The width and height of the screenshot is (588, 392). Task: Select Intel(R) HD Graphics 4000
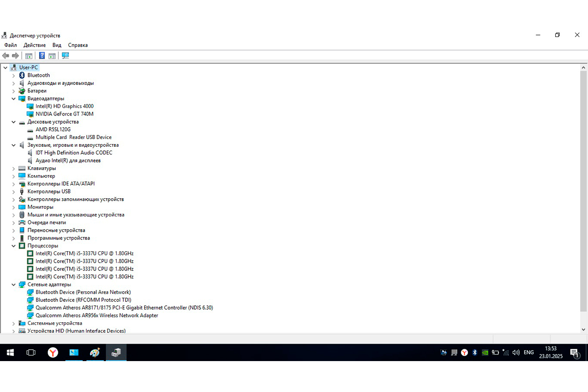(64, 106)
